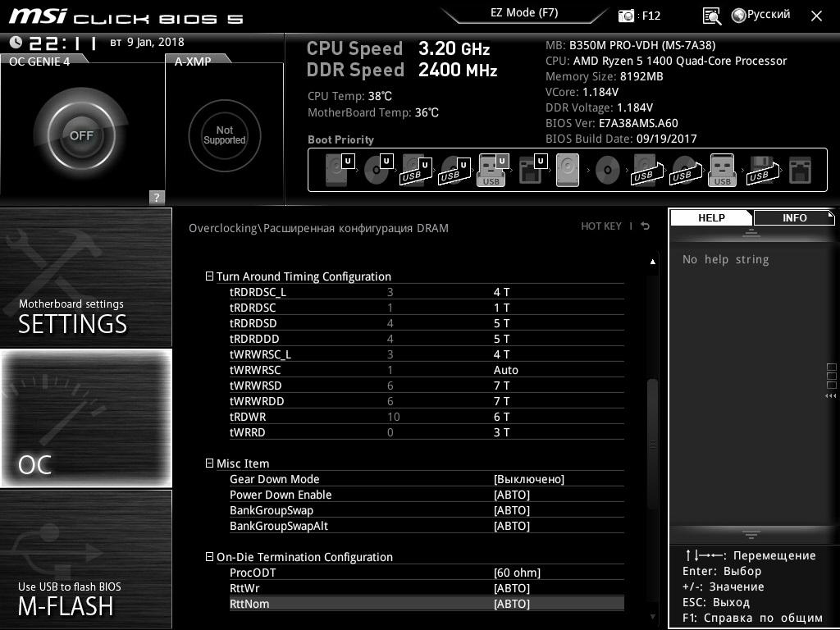Edit tRDRDDD value 5 T
This screenshot has width=840, height=630.
501,339
